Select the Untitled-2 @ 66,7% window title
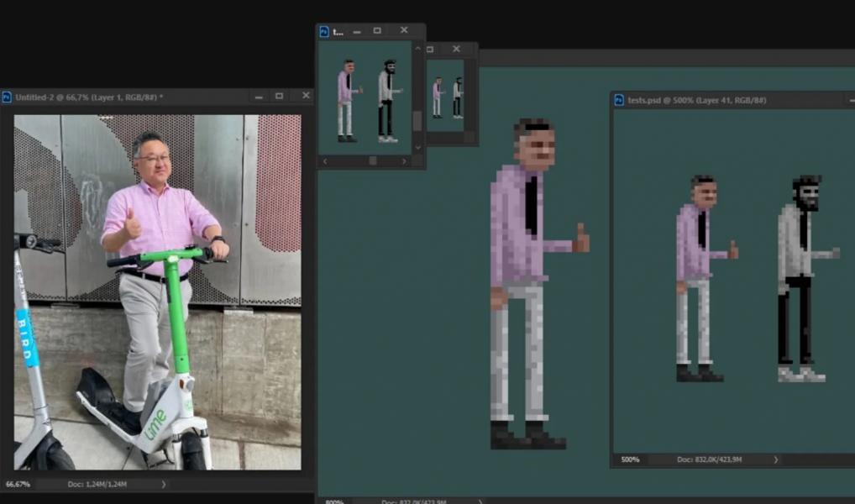 (89, 97)
